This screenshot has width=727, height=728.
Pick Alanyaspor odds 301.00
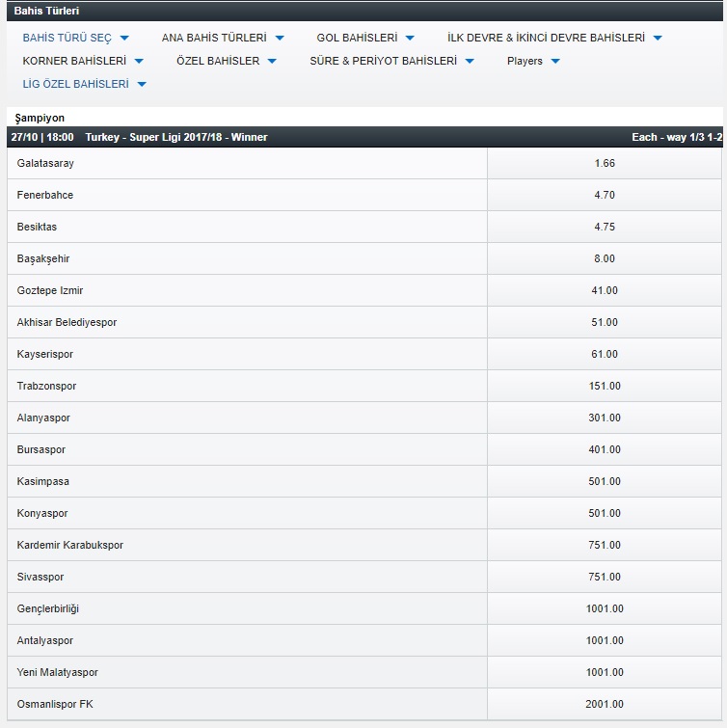[x=605, y=418]
